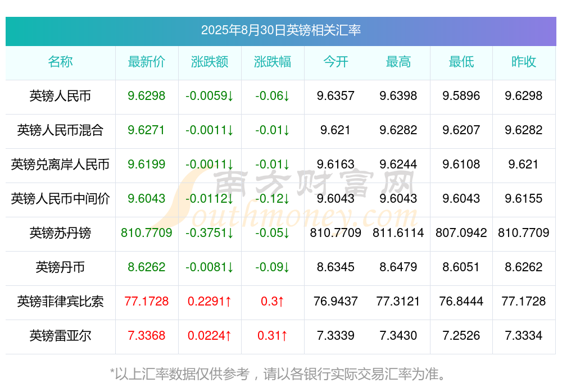
Task: Select the 最高 column header
Action: point(398,62)
